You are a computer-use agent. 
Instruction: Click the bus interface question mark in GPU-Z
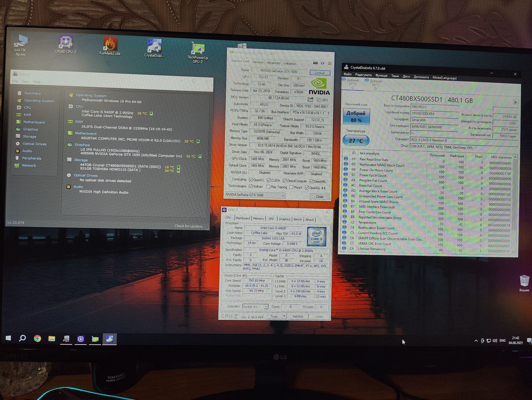click(x=328, y=113)
